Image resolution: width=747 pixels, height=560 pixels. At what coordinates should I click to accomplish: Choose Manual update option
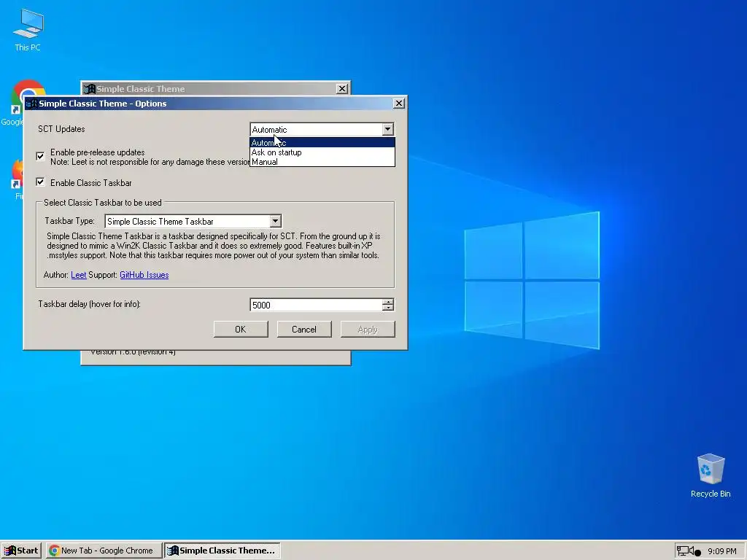click(x=322, y=162)
